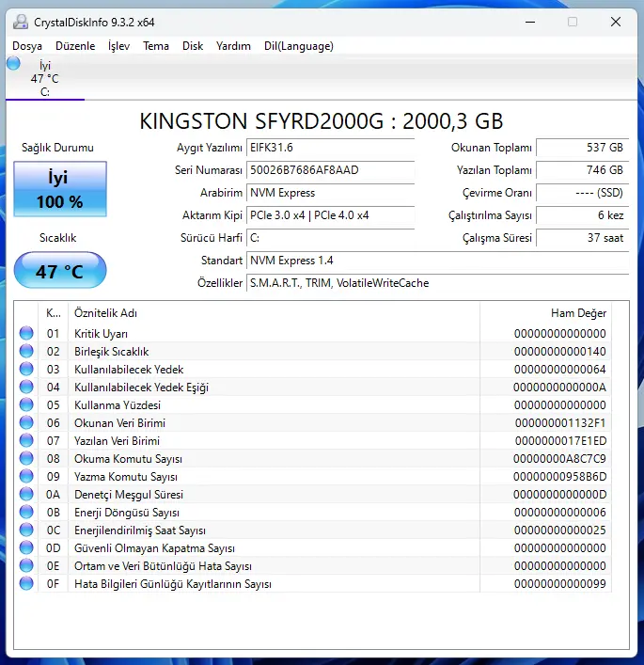The width and height of the screenshot is (644, 665).
Task: Click status orb for Kullanma Yüzdesi row
Action: pyautogui.click(x=26, y=404)
